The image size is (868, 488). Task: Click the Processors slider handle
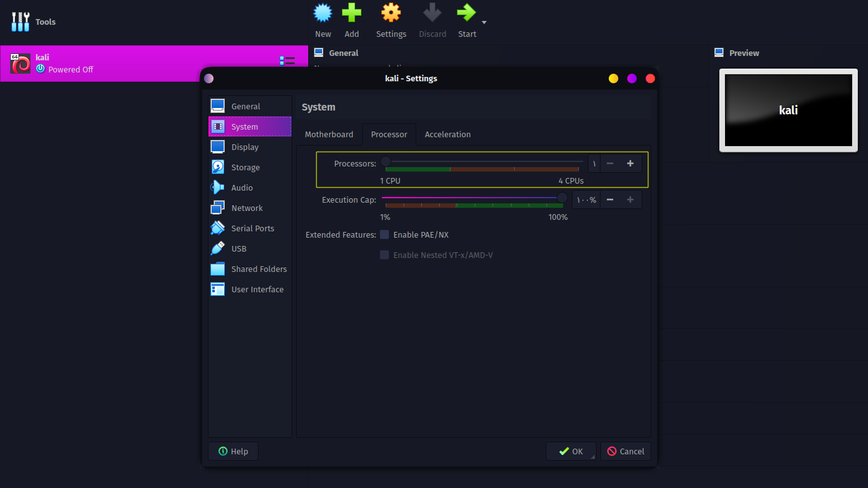(386, 161)
